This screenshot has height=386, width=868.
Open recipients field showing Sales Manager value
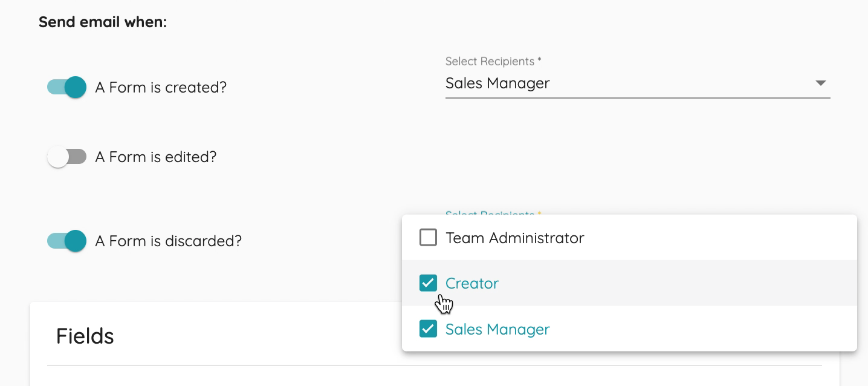pos(638,83)
